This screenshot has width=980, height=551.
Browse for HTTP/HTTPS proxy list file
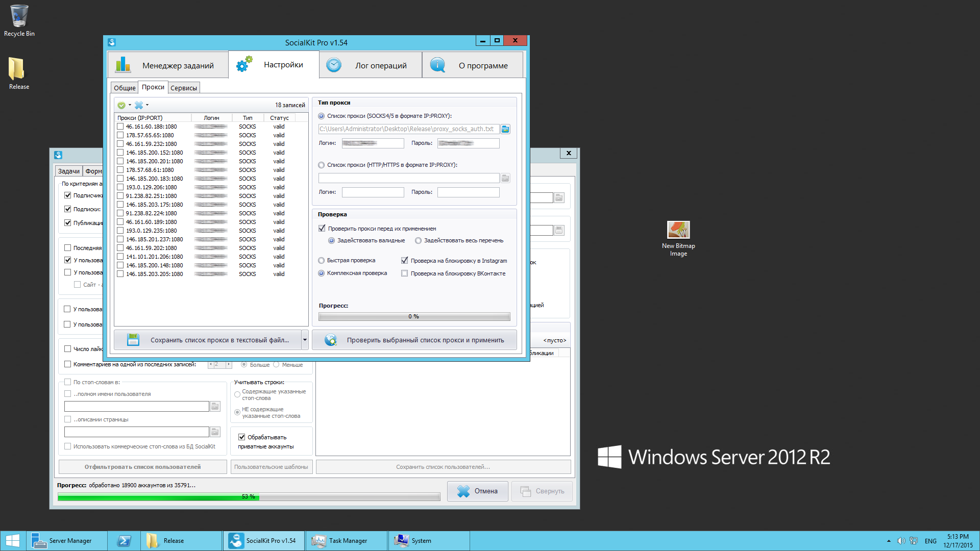[x=505, y=178]
